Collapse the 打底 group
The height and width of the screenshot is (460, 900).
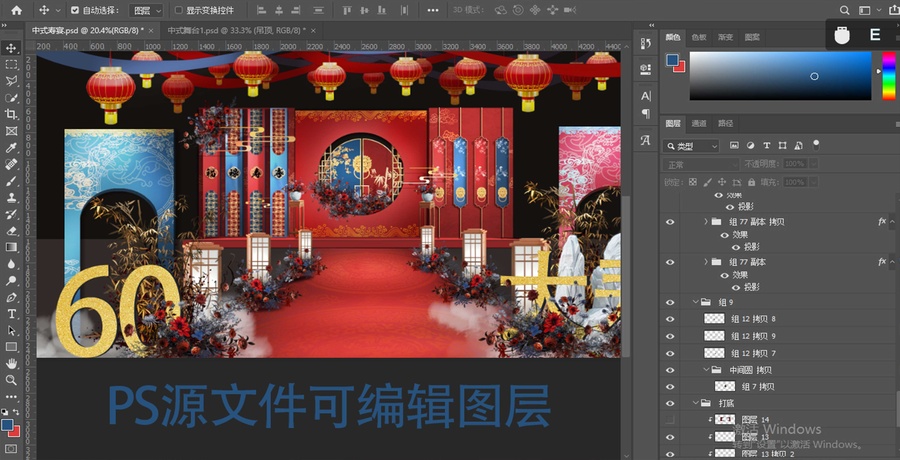696,403
